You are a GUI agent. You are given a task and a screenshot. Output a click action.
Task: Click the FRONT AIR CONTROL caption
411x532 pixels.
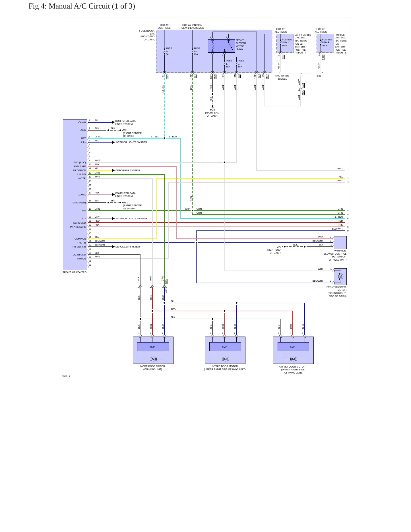click(x=75, y=272)
